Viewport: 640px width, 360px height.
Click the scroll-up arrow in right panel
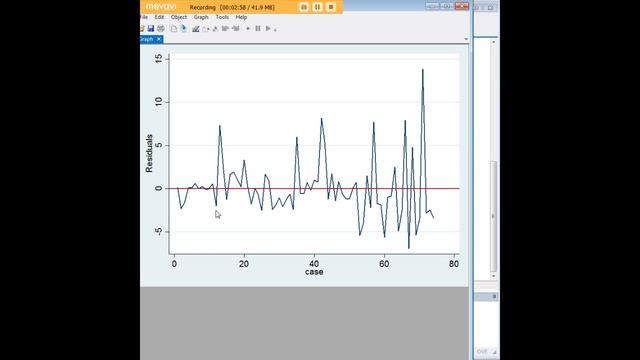click(493, 42)
